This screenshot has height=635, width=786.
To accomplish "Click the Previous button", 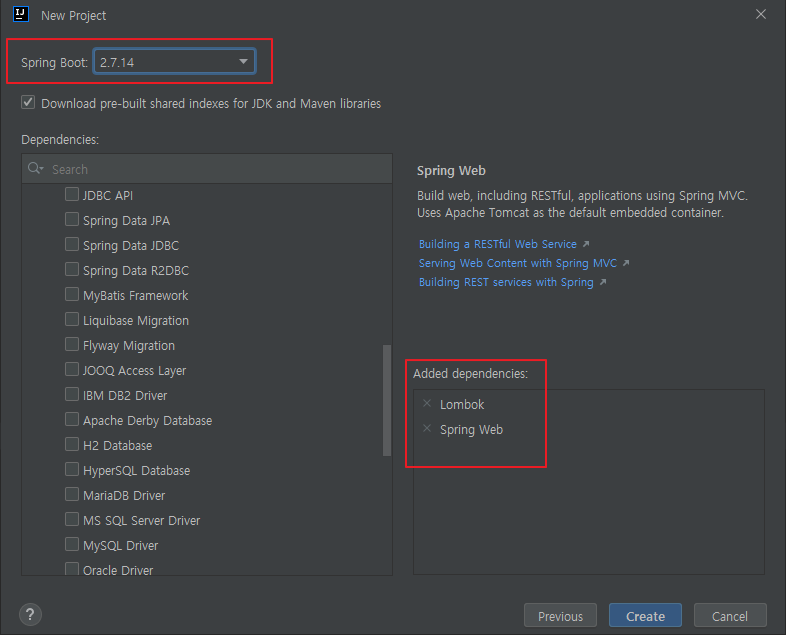I will click(x=560, y=615).
